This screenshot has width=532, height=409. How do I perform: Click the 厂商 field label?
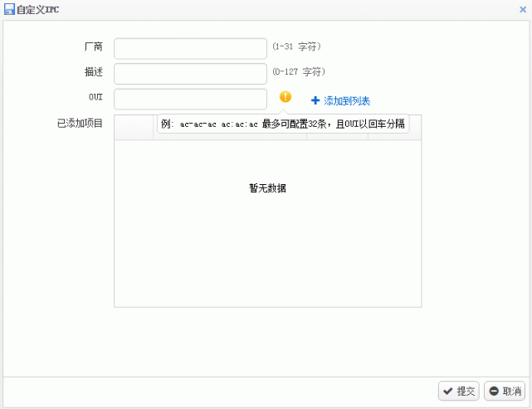click(94, 46)
